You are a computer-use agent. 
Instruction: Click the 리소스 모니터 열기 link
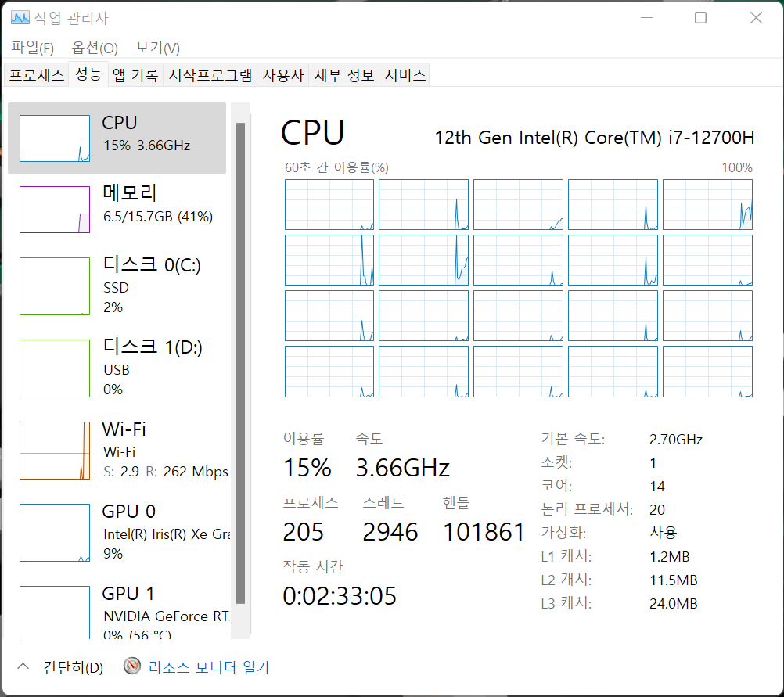(x=208, y=667)
